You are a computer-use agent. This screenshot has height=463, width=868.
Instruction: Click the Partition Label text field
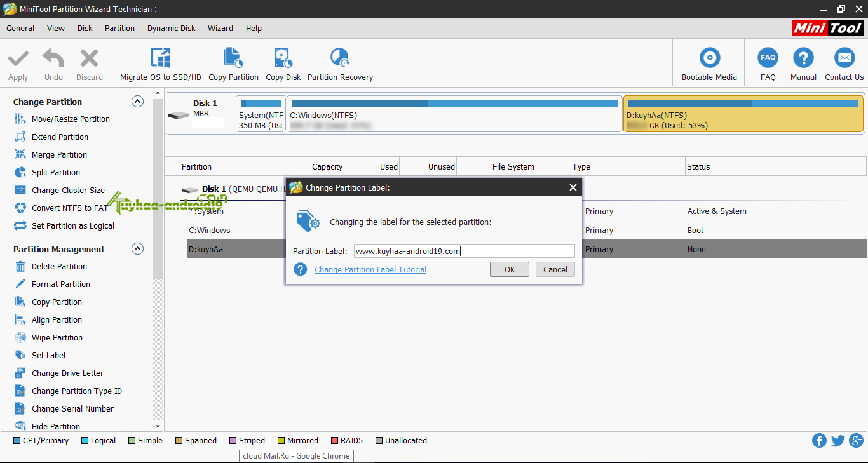[464, 251]
